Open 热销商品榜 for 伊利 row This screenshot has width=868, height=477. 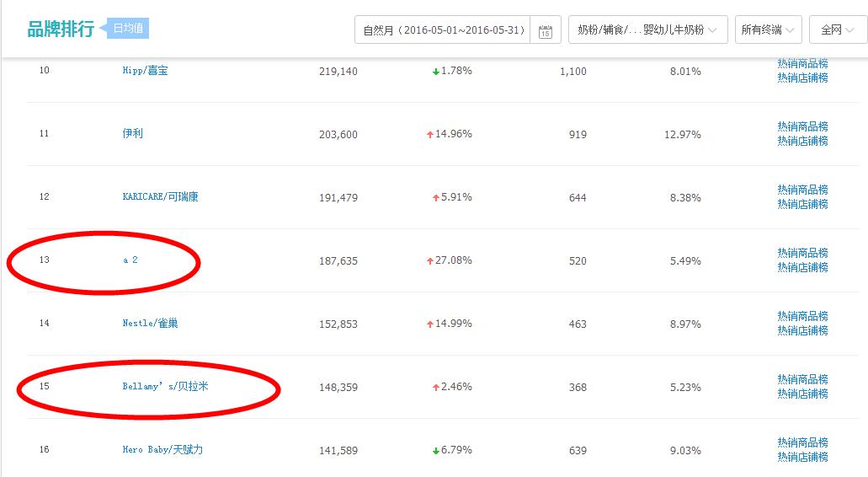(802, 127)
